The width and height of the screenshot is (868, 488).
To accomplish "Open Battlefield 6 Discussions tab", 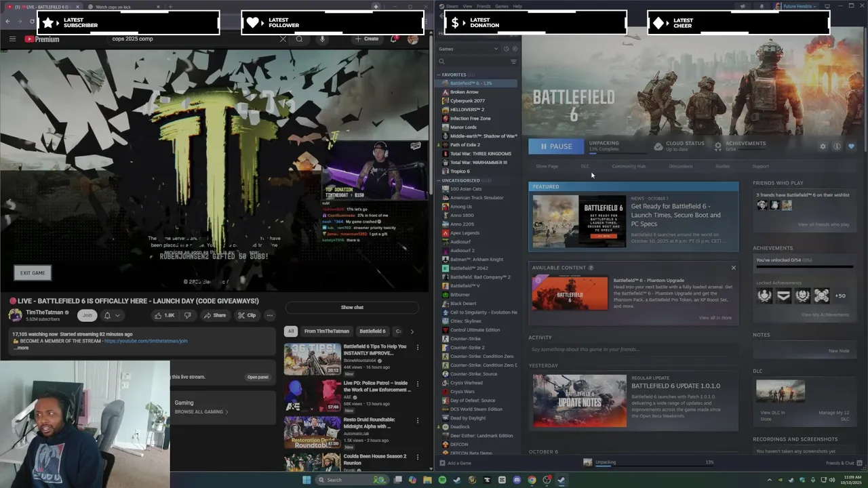I will [x=681, y=166].
